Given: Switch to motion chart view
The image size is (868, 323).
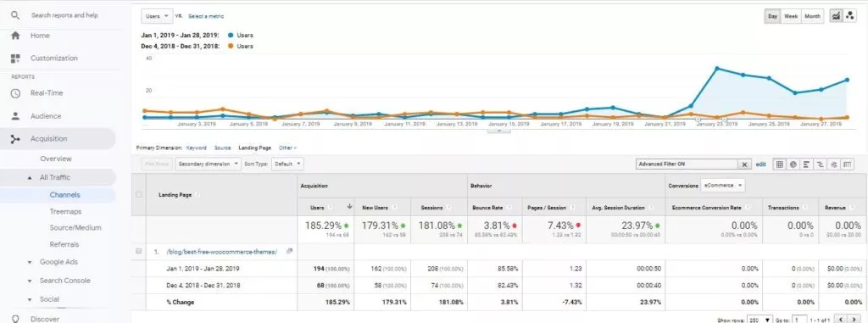Looking at the screenshot, I should (x=849, y=16).
